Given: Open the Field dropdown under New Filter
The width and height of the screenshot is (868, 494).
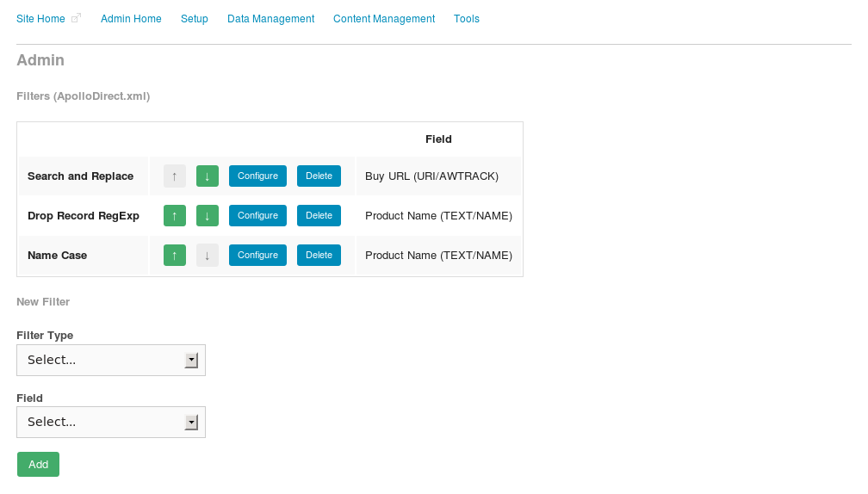Looking at the screenshot, I should pyautogui.click(x=111, y=422).
